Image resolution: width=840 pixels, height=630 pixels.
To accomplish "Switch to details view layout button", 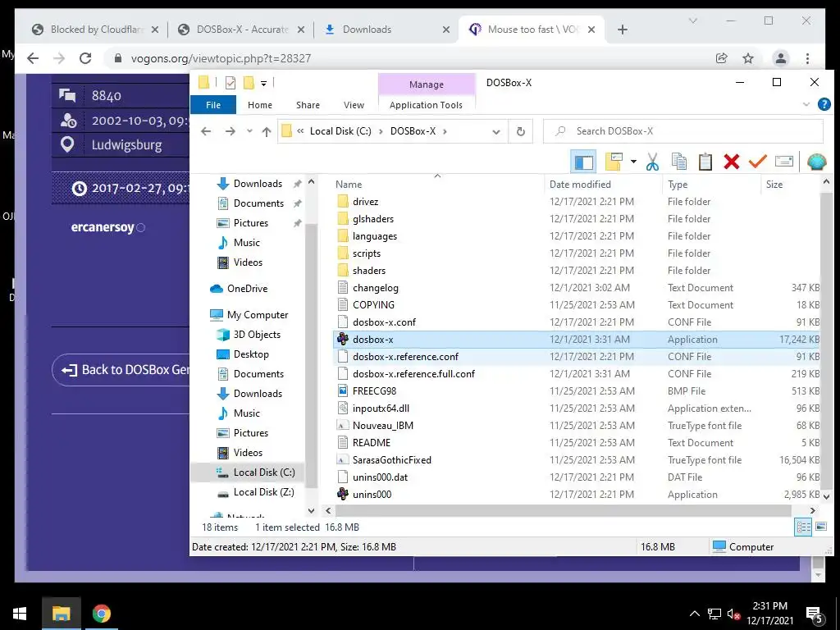I will tap(804, 527).
